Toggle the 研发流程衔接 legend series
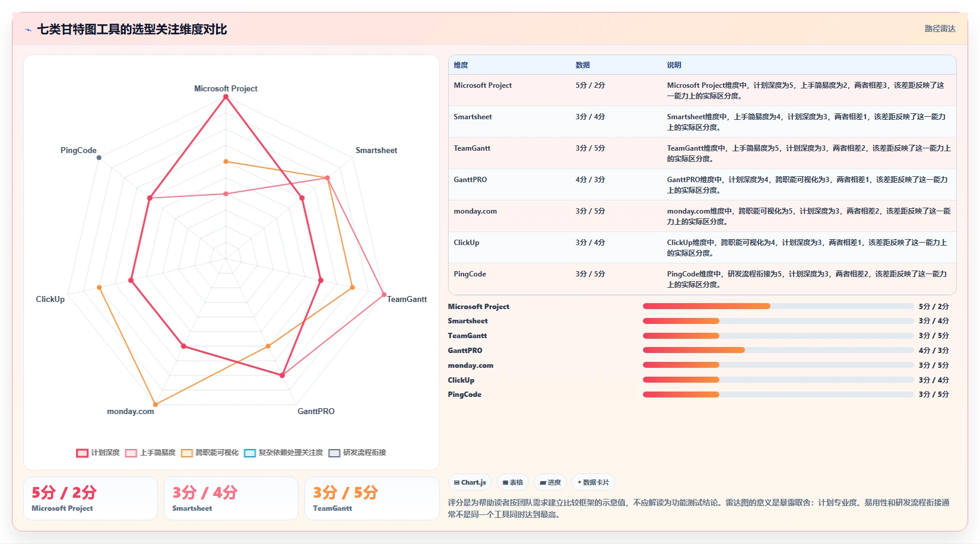 point(357,453)
